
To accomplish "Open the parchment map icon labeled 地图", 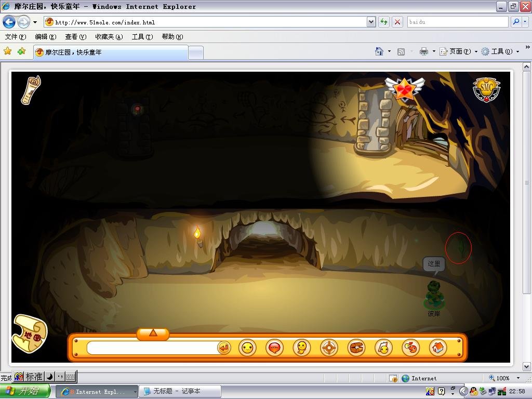I will [x=30, y=334].
